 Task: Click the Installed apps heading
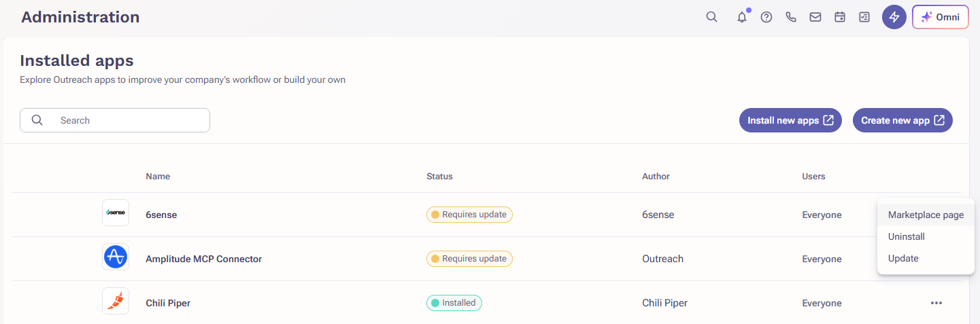pos(77,60)
